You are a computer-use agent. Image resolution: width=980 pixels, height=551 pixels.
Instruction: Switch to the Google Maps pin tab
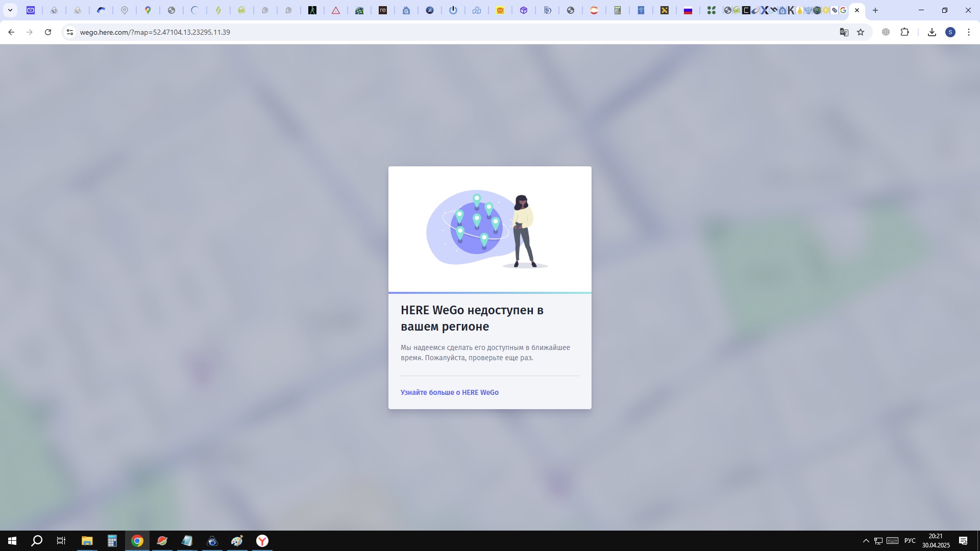(148, 10)
